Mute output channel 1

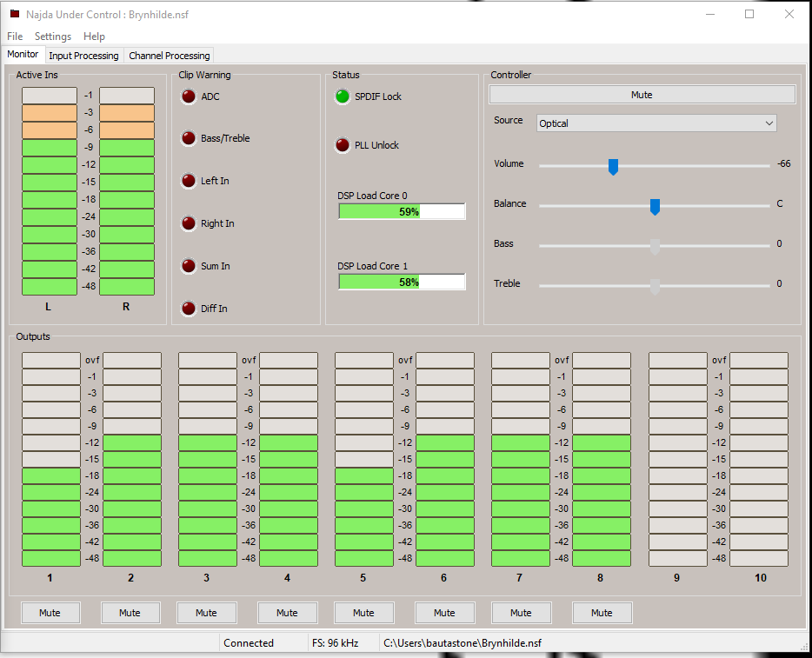tap(50, 613)
